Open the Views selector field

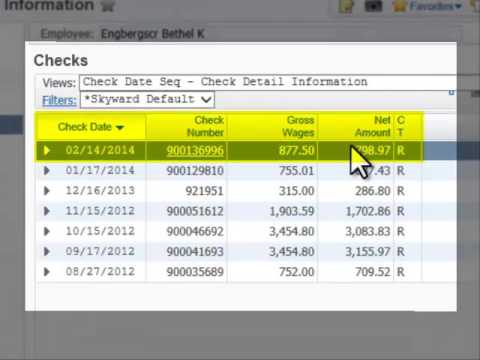(268, 82)
